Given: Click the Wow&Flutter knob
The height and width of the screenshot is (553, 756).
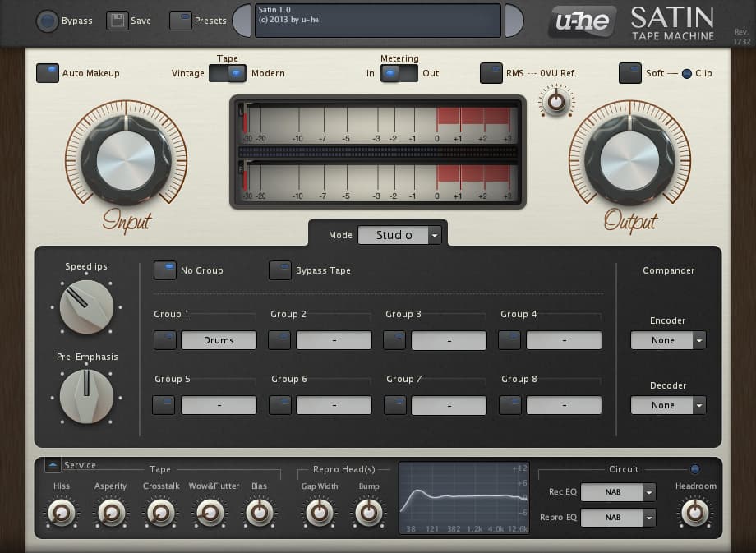Looking at the screenshot, I should pos(210,512).
